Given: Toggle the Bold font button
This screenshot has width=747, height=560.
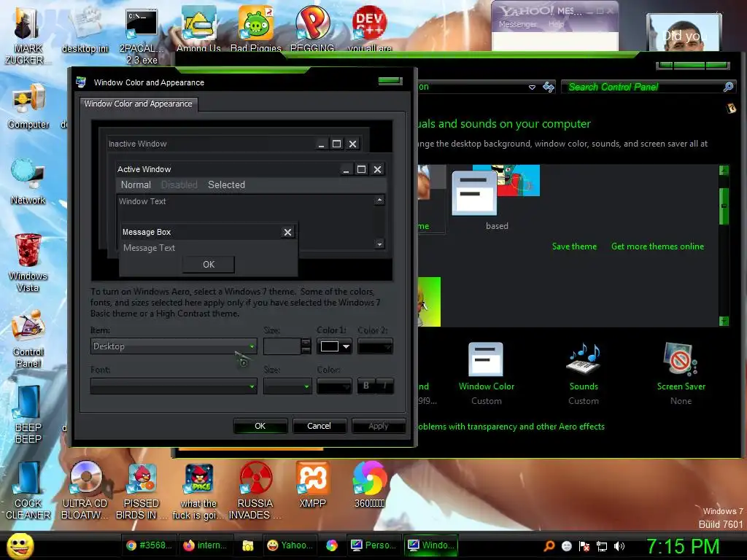Looking at the screenshot, I should [366, 386].
